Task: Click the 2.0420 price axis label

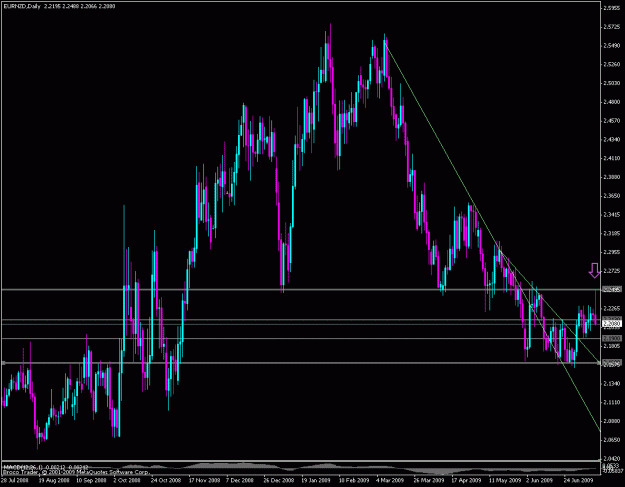Action: [x=612, y=459]
